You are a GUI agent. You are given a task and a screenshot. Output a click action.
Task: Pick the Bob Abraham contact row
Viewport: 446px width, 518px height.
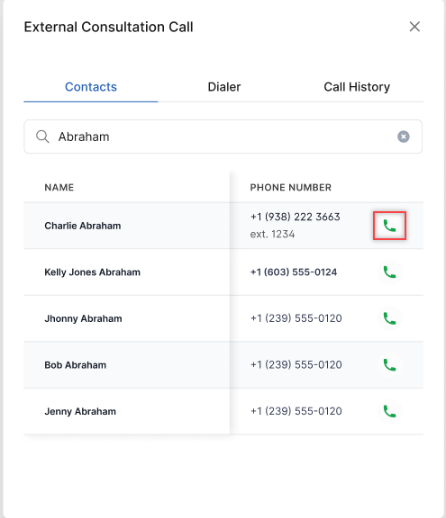coord(223,365)
